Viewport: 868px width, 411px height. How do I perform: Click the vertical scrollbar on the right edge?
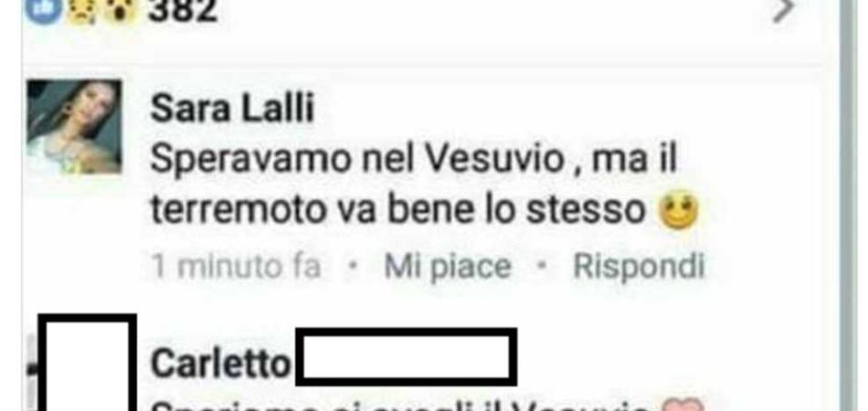click(x=848, y=205)
